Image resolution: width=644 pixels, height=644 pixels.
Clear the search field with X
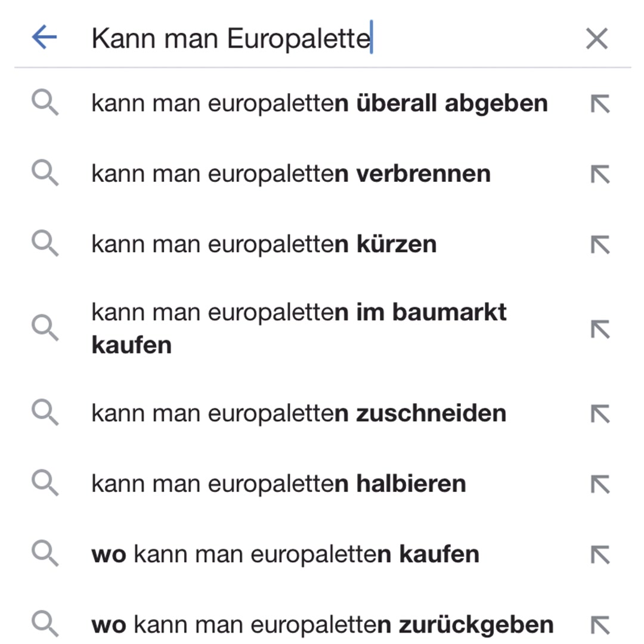596,39
